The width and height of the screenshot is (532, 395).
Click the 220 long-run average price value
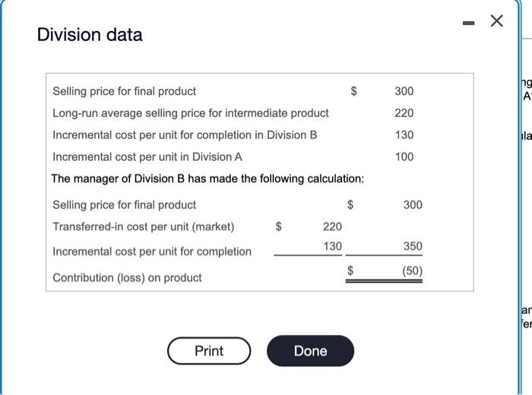click(x=404, y=113)
